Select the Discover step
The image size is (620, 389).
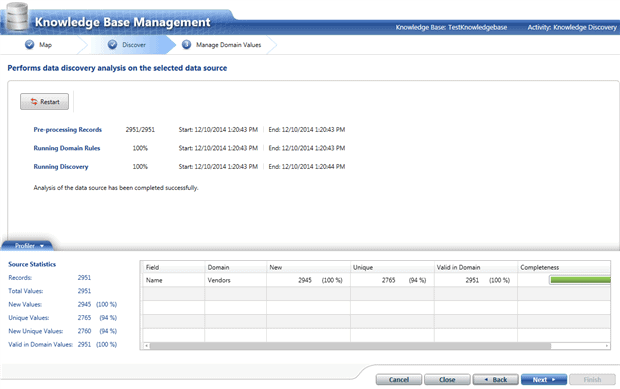point(134,45)
